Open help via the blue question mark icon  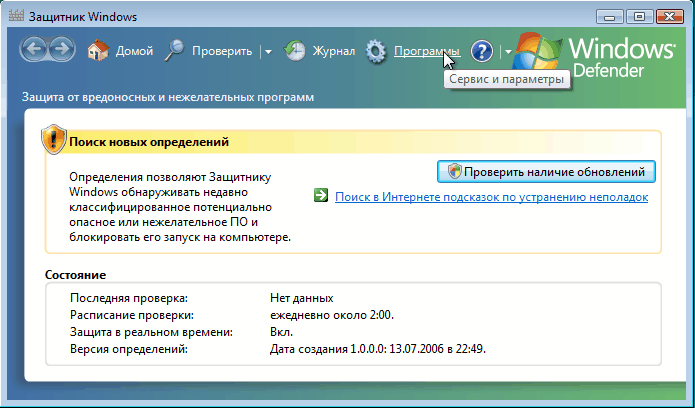pyautogui.click(x=482, y=51)
